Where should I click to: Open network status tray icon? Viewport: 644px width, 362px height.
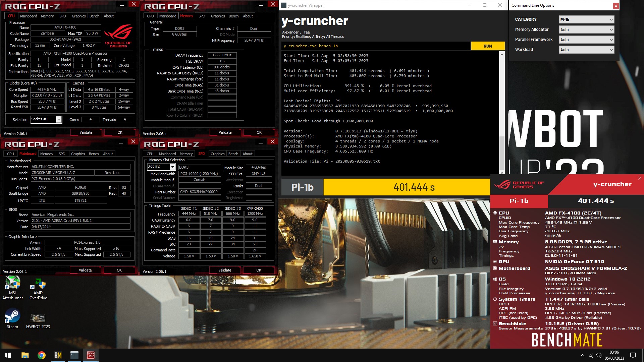pyautogui.click(x=591, y=355)
